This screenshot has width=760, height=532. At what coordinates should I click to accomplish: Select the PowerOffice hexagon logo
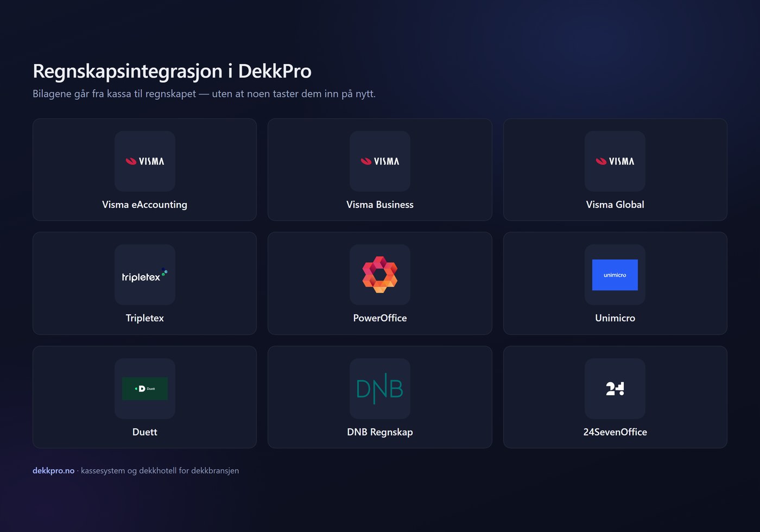380,275
